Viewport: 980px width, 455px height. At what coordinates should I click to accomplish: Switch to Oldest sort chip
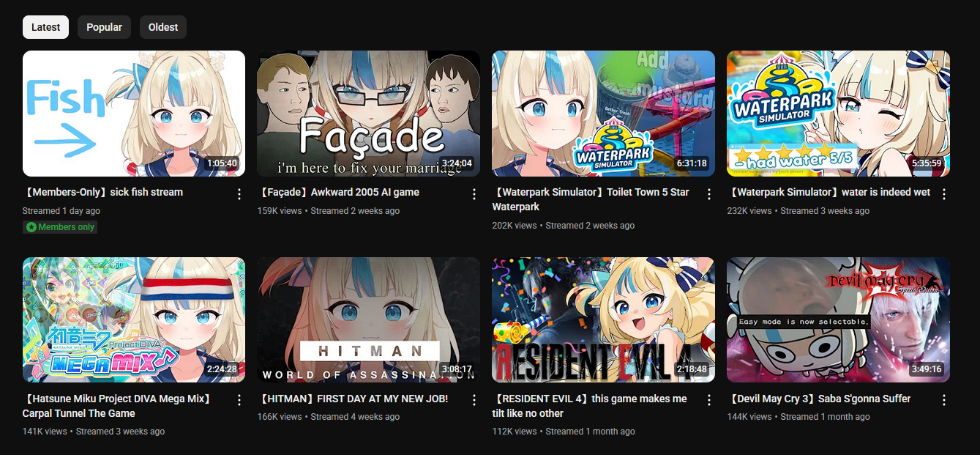163,27
